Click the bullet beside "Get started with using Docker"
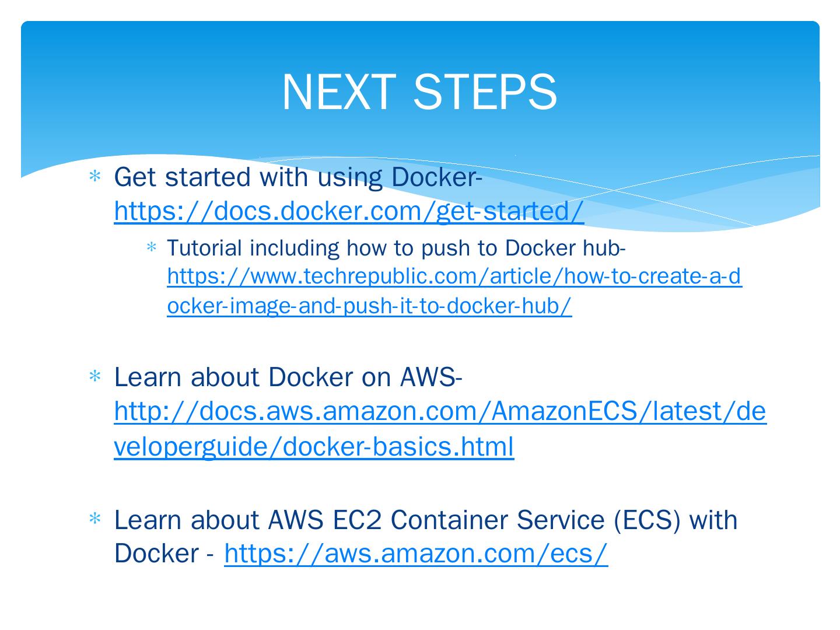Screen dimensions: 840x630 [95, 177]
